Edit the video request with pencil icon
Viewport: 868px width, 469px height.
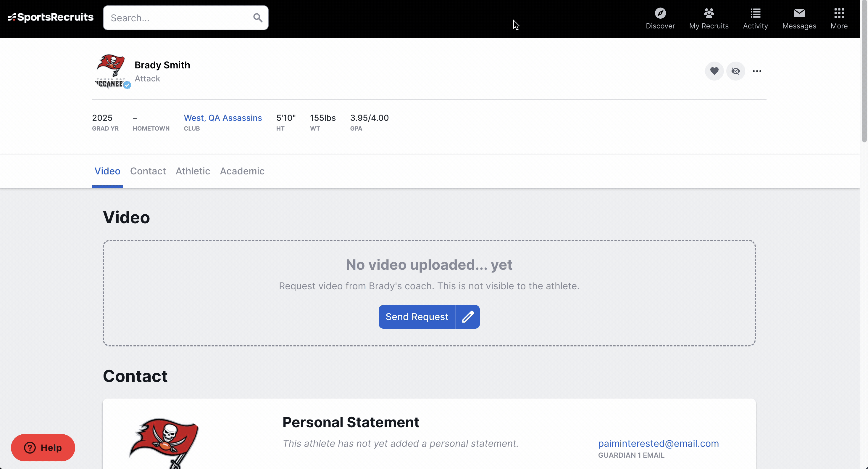tap(468, 317)
